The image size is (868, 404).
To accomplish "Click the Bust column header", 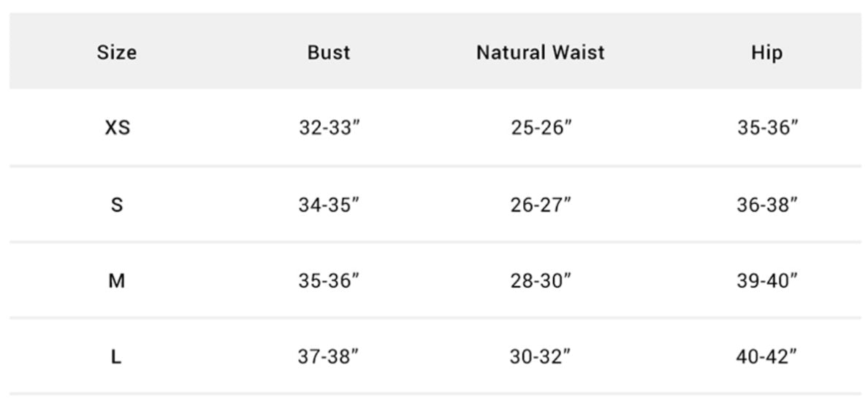I will point(329,53).
